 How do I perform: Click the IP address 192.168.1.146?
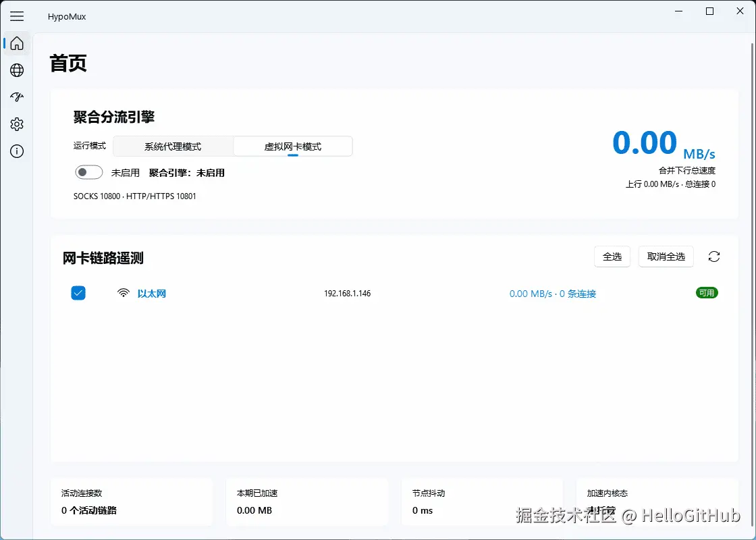[347, 293]
